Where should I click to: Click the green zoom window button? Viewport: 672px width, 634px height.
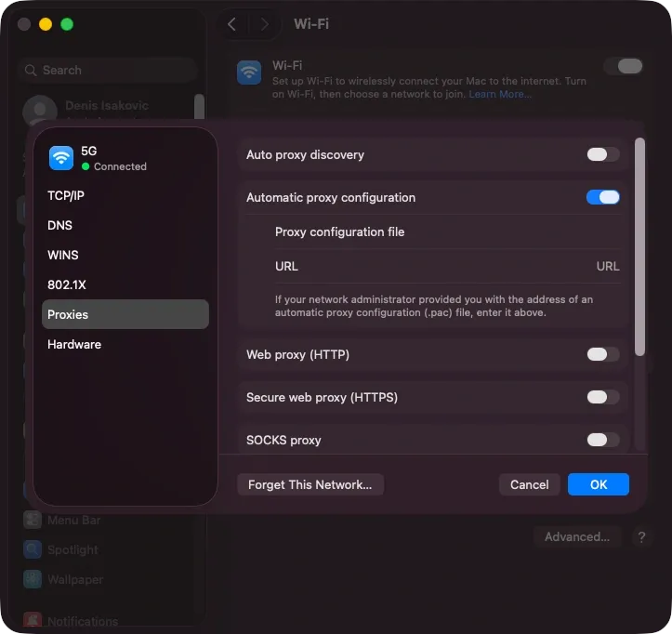(x=67, y=24)
